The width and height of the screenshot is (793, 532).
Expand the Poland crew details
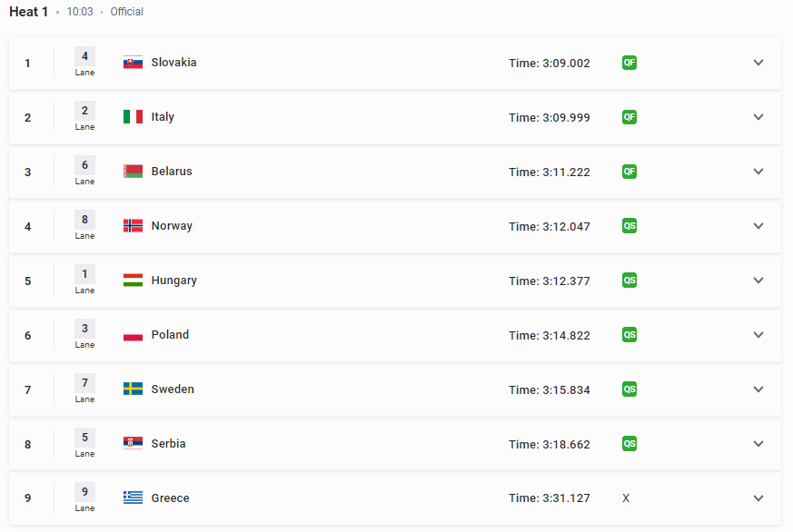[x=758, y=335]
